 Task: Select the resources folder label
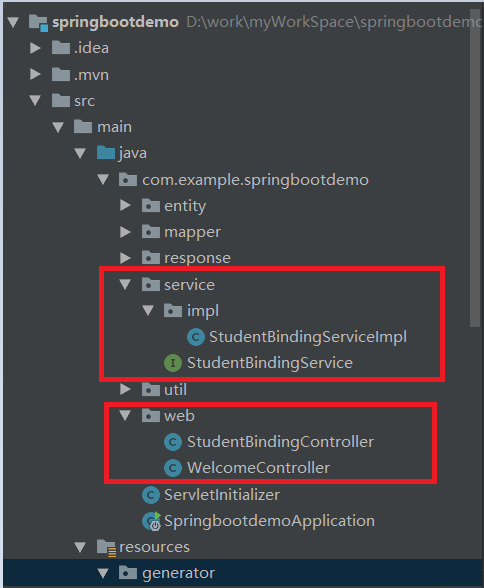(154, 547)
